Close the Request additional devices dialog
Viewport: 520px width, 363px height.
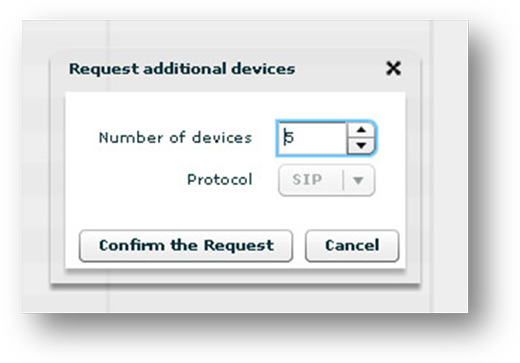[x=393, y=68]
